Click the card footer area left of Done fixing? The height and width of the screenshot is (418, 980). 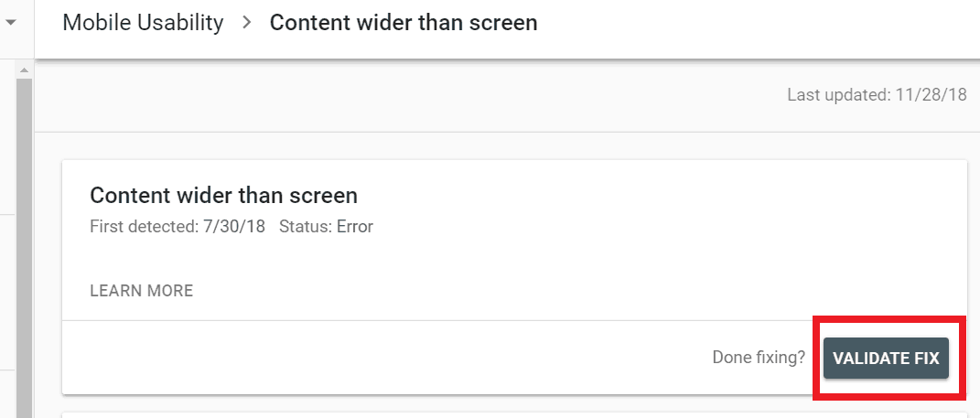[366, 358]
